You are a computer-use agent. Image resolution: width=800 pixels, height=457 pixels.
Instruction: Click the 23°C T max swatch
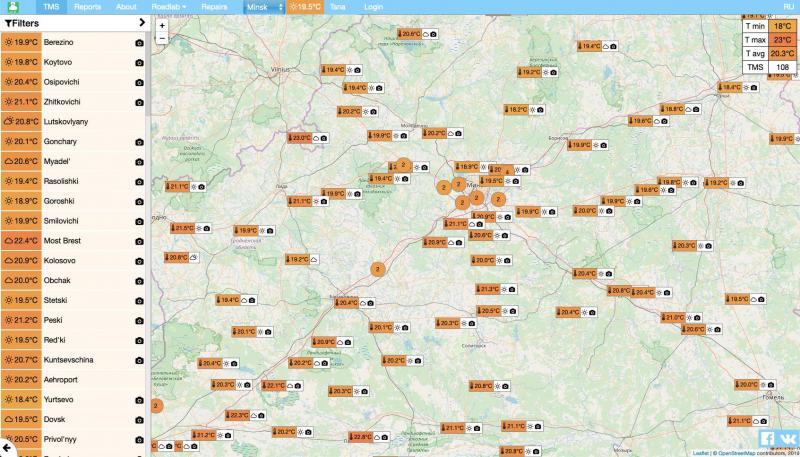pos(782,40)
